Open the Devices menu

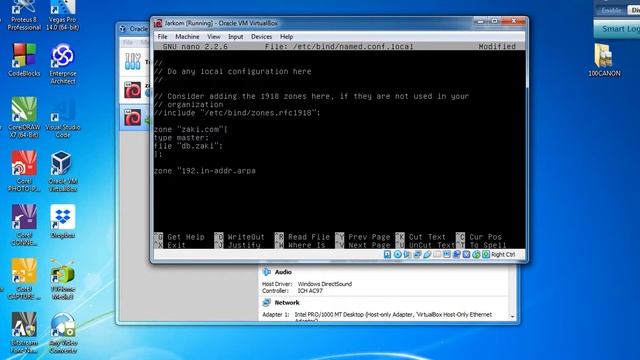pos(262,37)
